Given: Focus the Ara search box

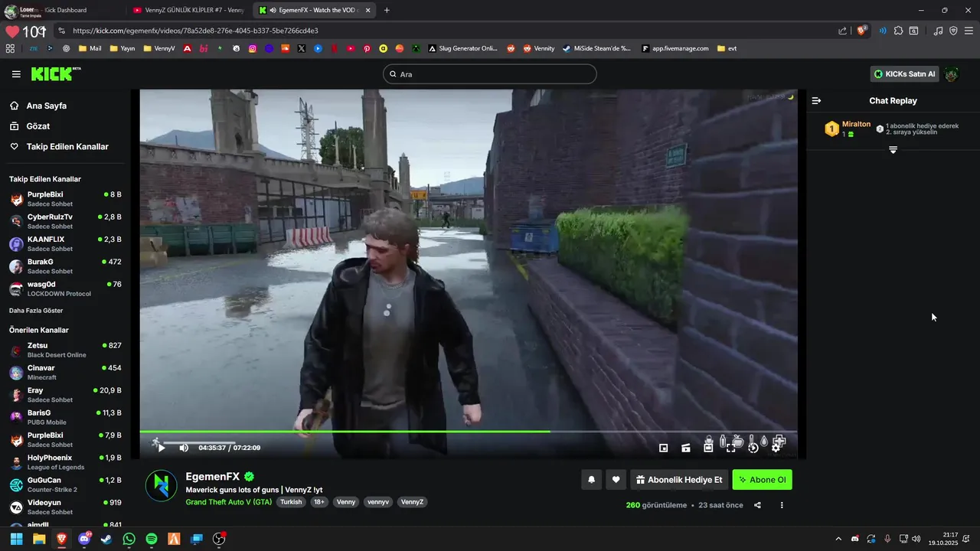Looking at the screenshot, I should pyautogui.click(x=490, y=74).
